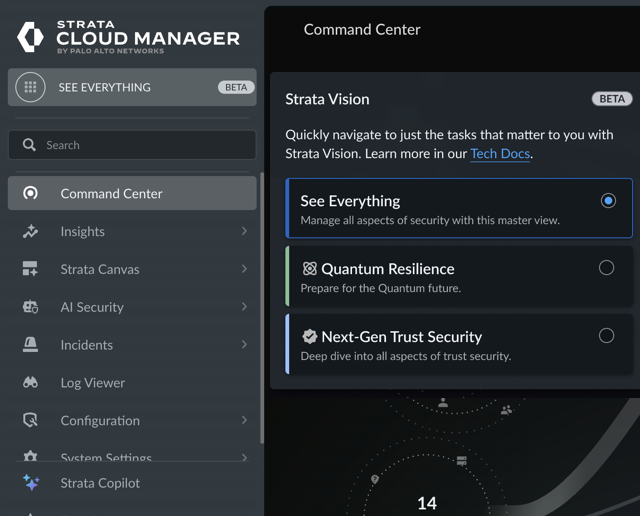The height and width of the screenshot is (516, 640).
Task: Open the See Everything grid icon
Action: pyautogui.click(x=31, y=87)
